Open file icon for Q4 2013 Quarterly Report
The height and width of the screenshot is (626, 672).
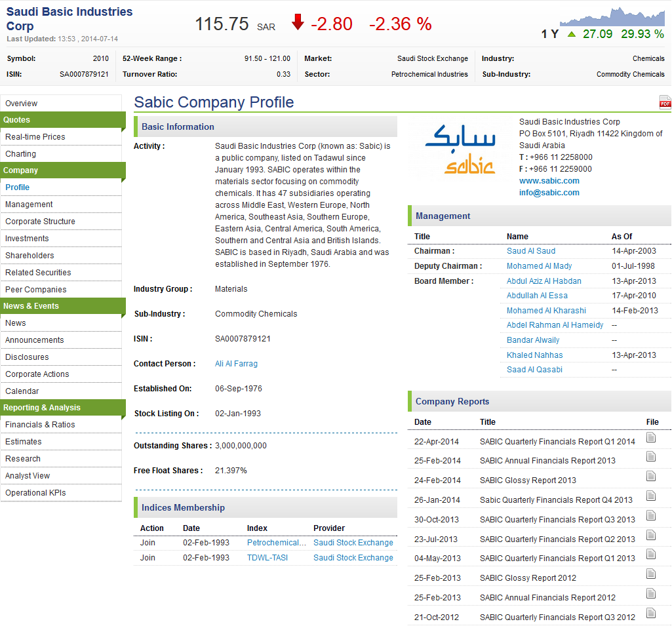651,496
